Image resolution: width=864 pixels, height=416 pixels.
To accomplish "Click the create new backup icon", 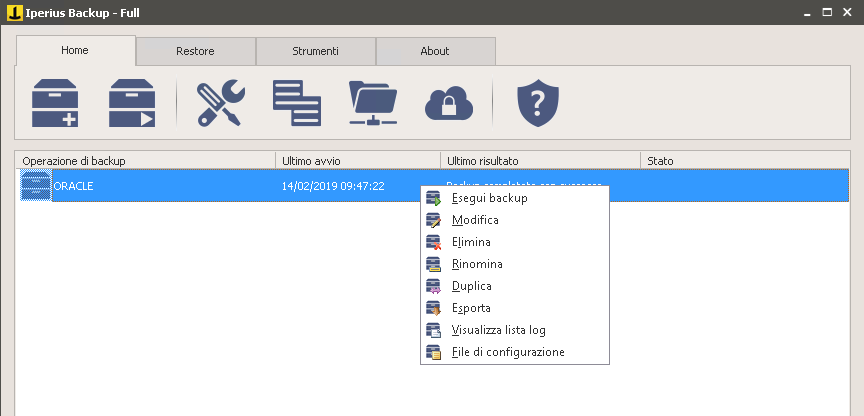I will [x=55, y=102].
